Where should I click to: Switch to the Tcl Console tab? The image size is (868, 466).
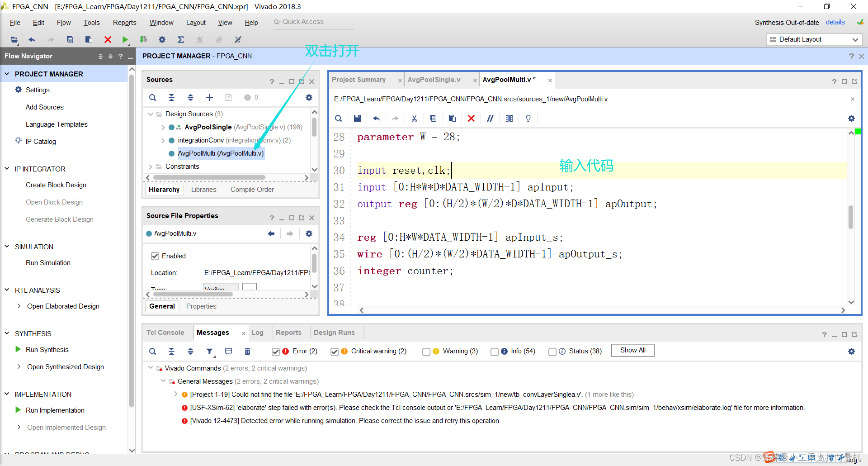pos(165,333)
